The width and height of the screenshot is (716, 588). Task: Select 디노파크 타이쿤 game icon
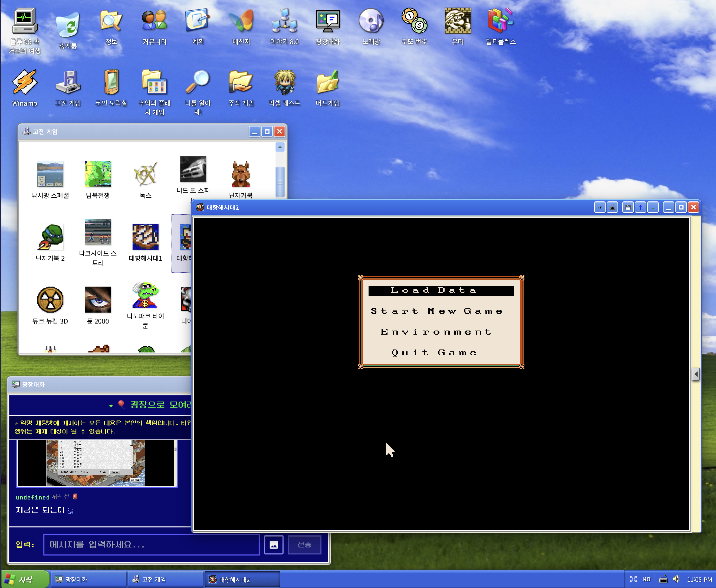[146, 306]
